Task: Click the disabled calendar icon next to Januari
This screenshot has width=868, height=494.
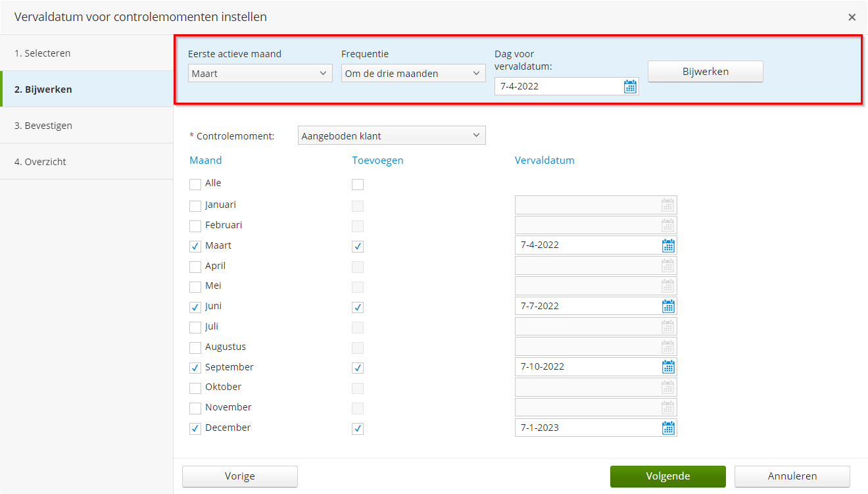Action: tap(668, 204)
